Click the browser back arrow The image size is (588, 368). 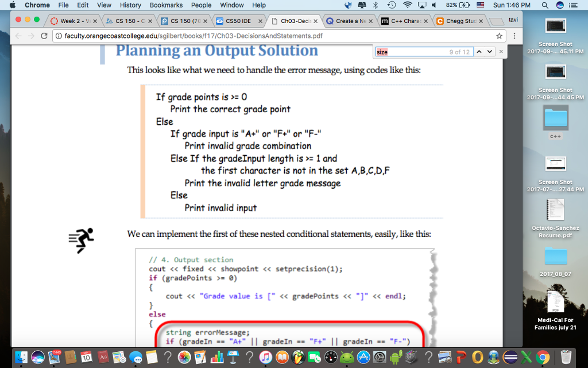coord(18,35)
